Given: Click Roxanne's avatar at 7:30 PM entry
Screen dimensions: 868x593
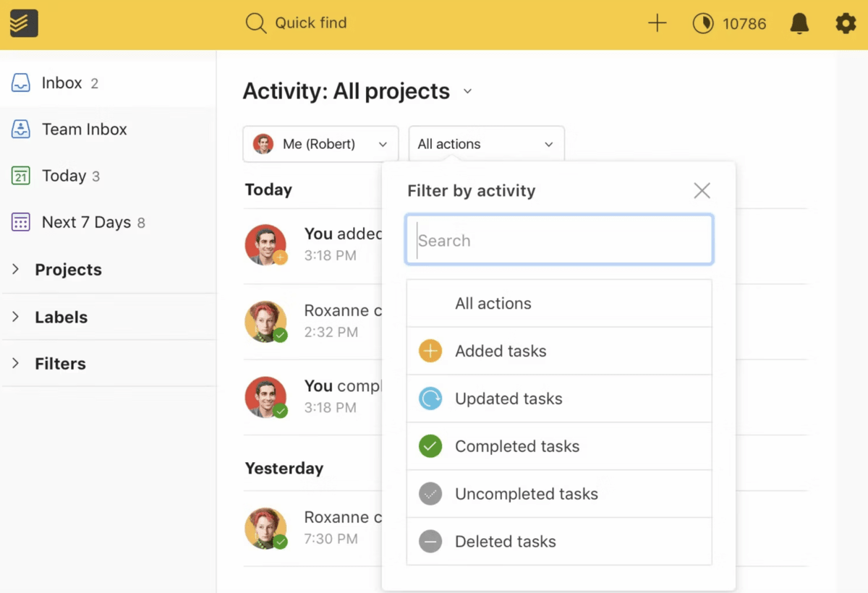Looking at the screenshot, I should 265,528.
